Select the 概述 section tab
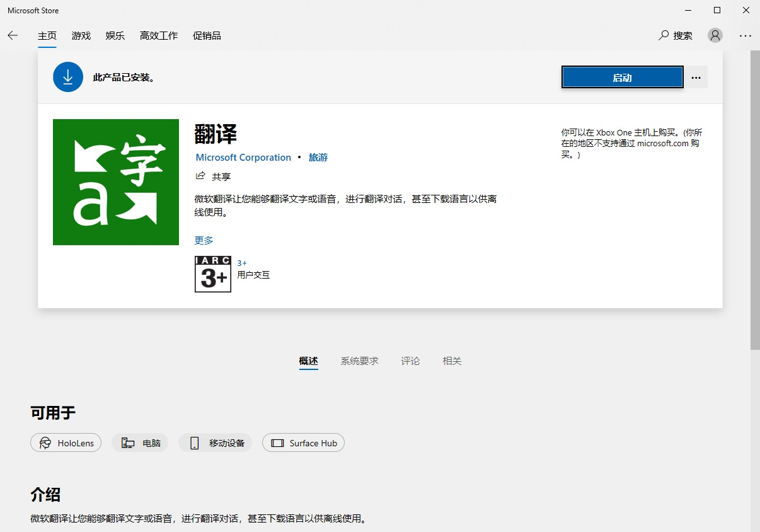760x532 pixels. (x=309, y=361)
